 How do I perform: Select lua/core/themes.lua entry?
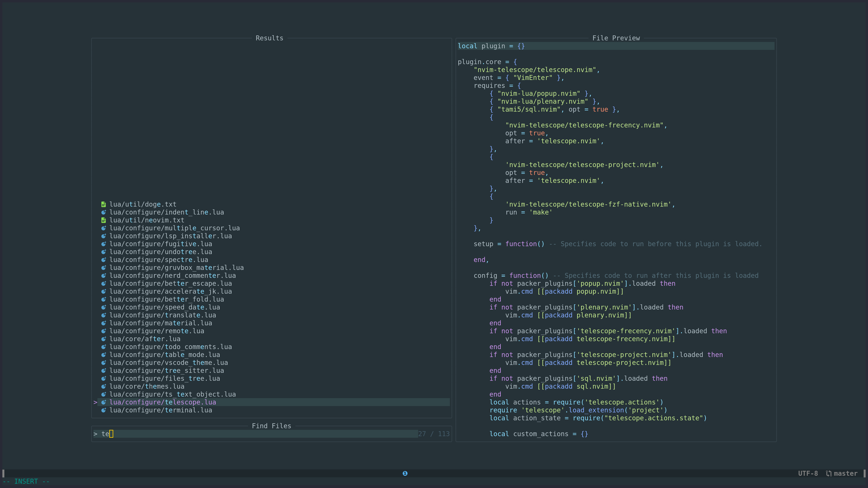[x=147, y=386]
